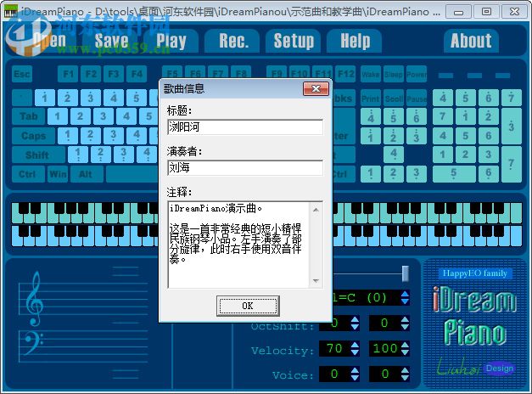Click the Design button near signature logo
The height and width of the screenshot is (394, 532).
tap(500, 369)
